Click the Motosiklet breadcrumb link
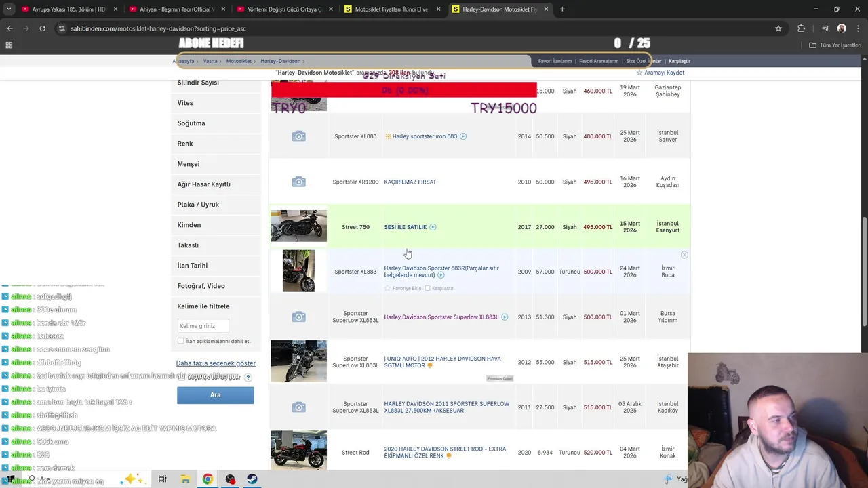The width and height of the screenshot is (868, 488). tap(239, 61)
